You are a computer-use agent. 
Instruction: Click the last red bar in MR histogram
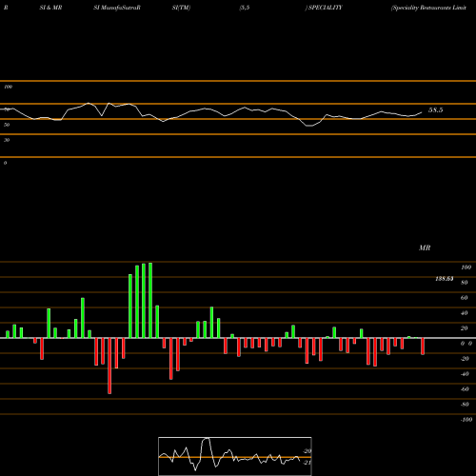423,347
